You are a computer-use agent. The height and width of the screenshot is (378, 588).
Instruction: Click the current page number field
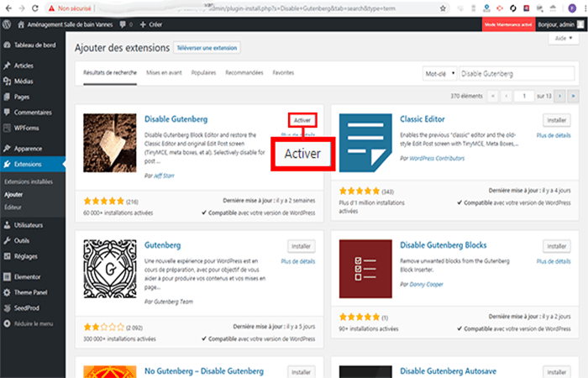[524, 96]
